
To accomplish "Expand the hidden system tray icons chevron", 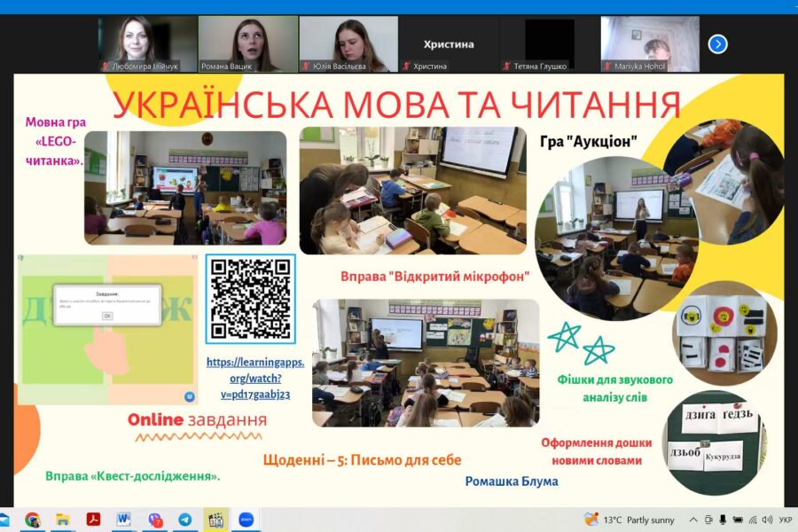I will [x=693, y=520].
